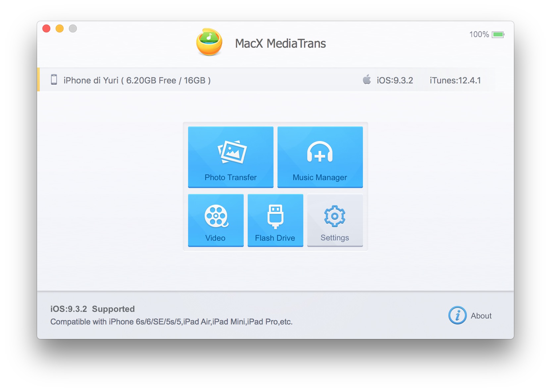Click the iOS:9.3.2 Supported status text
This screenshot has width=551, height=392.
coord(92,309)
